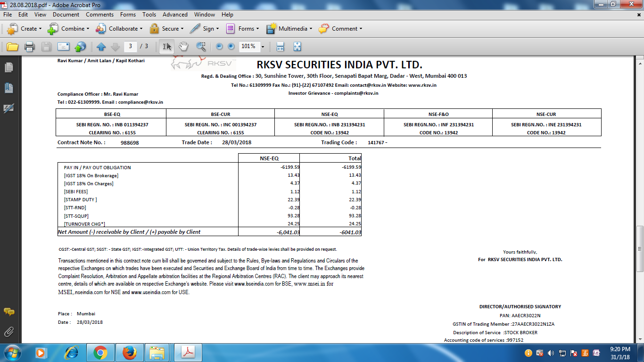
Task: Open the Bookmarks panel in the sidebar
Action: pos(8,88)
